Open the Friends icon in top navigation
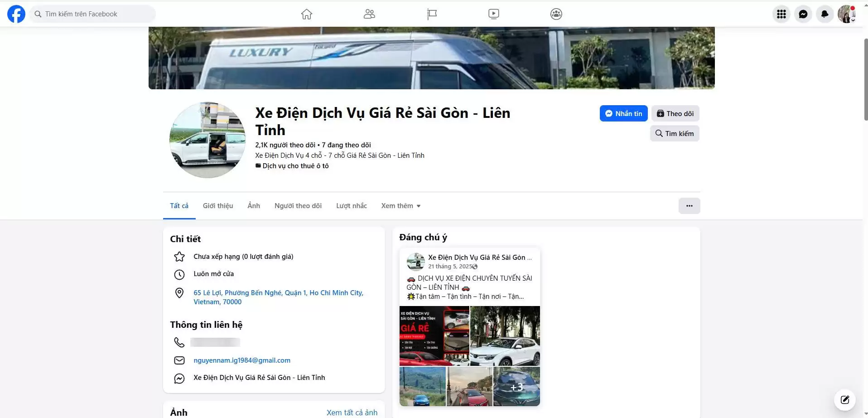Viewport: 868px width, 418px height. pos(369,14)
